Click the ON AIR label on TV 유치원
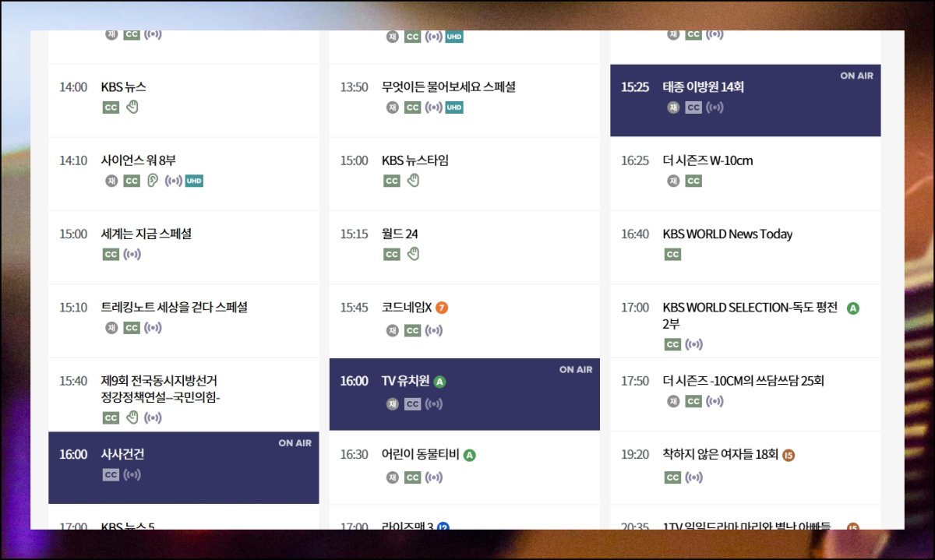The image size is (935, 560). click(576, 370)
